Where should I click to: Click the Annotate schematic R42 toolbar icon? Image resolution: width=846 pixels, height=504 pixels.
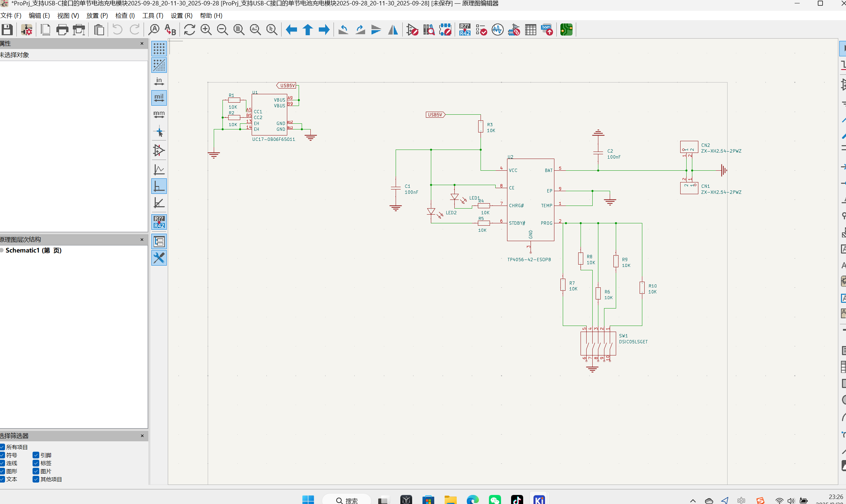pyautogui.click(x=465, y=30)
